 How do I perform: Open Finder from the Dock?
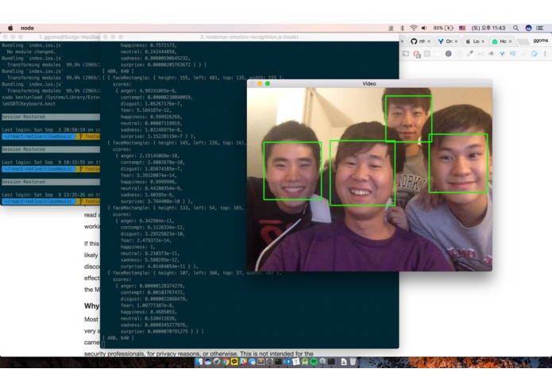(x=199, y=361)
